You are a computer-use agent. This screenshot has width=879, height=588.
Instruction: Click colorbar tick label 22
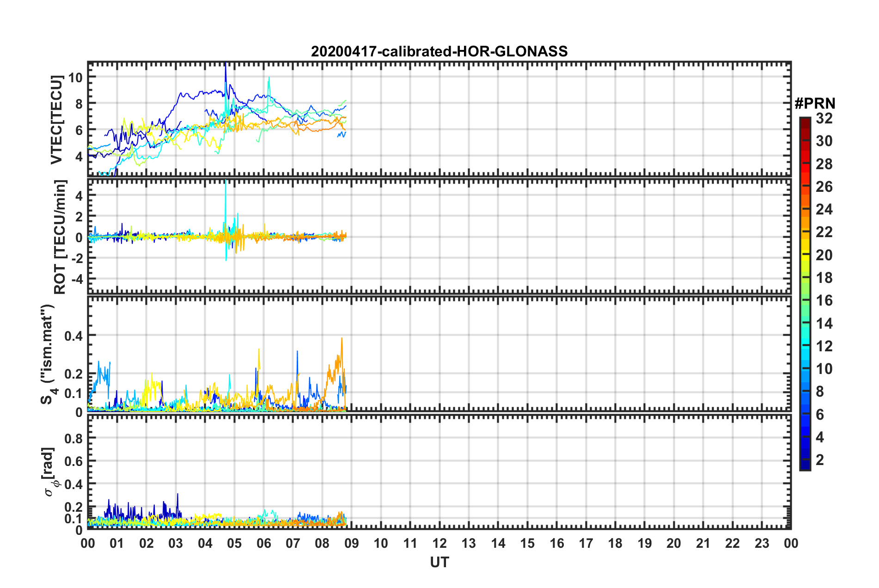[824, 232]
